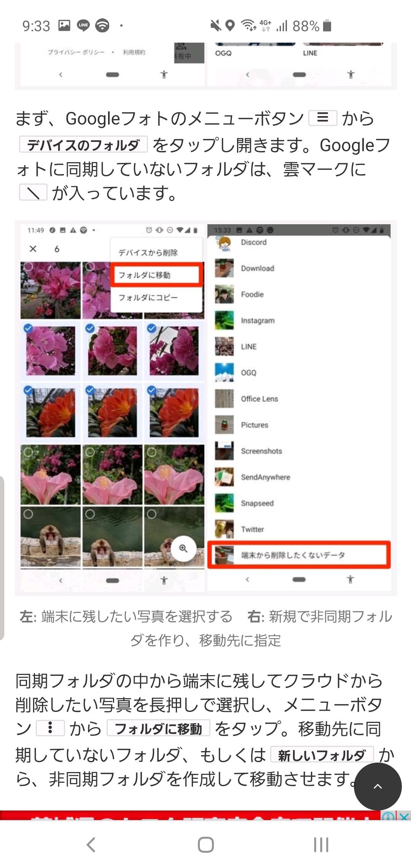Tap the Android back navigation arrow
This screenshot has width=411, height=868.
[91, 844]
